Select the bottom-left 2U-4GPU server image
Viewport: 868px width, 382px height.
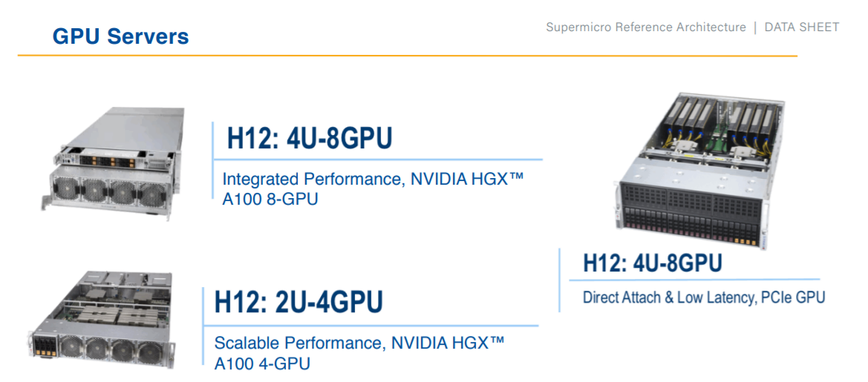103,319
